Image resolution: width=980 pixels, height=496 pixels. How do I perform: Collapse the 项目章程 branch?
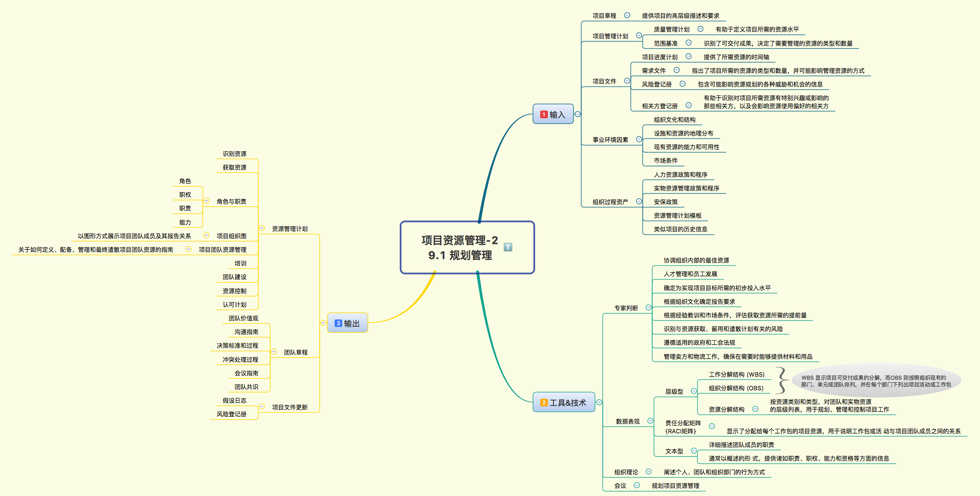click(x=627, y=15)
